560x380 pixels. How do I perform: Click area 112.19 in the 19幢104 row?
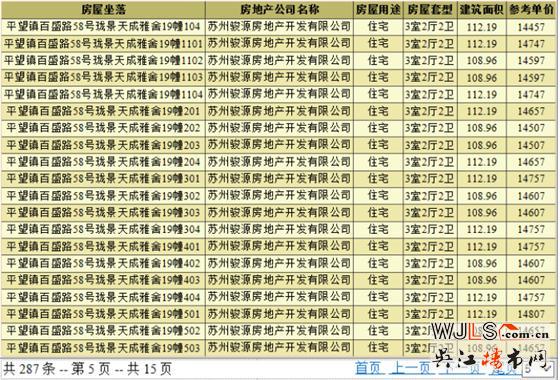(482, 27)
